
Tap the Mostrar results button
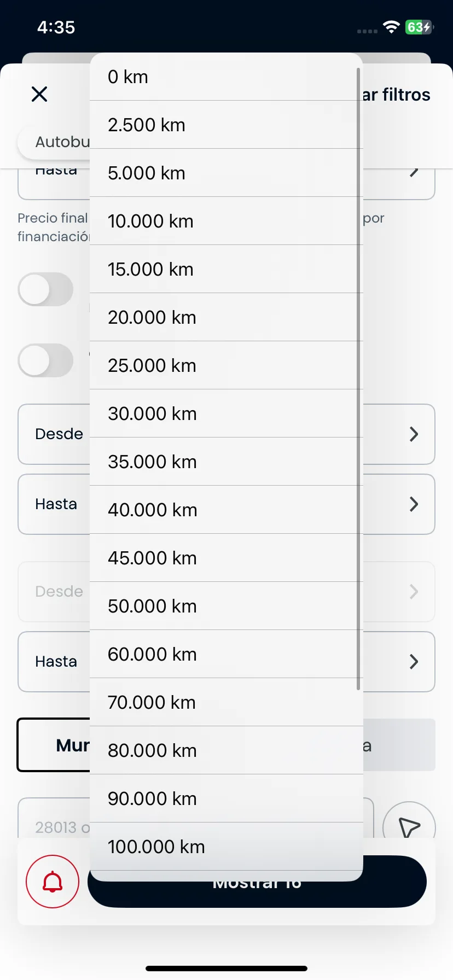(257, 882)
